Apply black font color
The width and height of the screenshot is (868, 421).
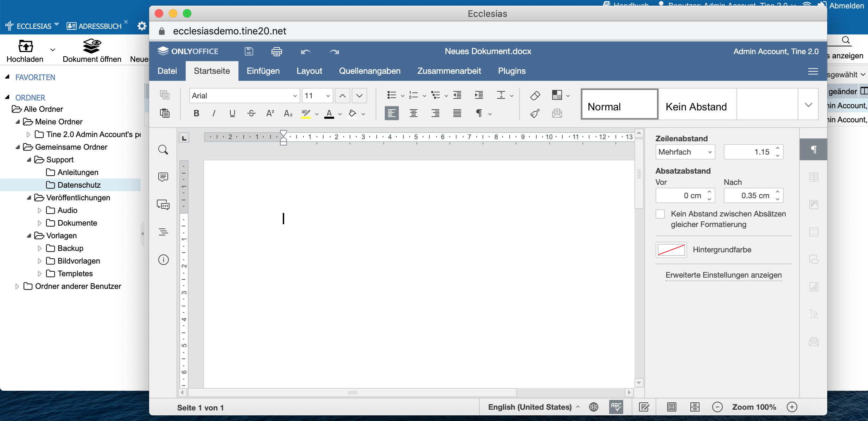329,113
